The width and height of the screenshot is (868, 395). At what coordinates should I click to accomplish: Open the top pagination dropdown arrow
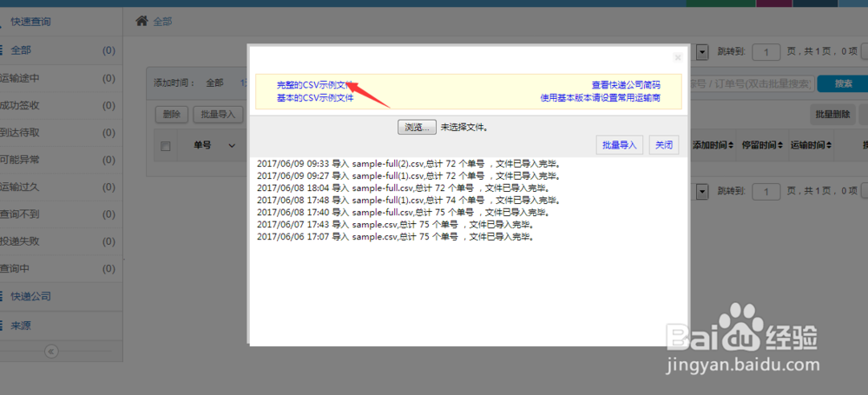702,52
